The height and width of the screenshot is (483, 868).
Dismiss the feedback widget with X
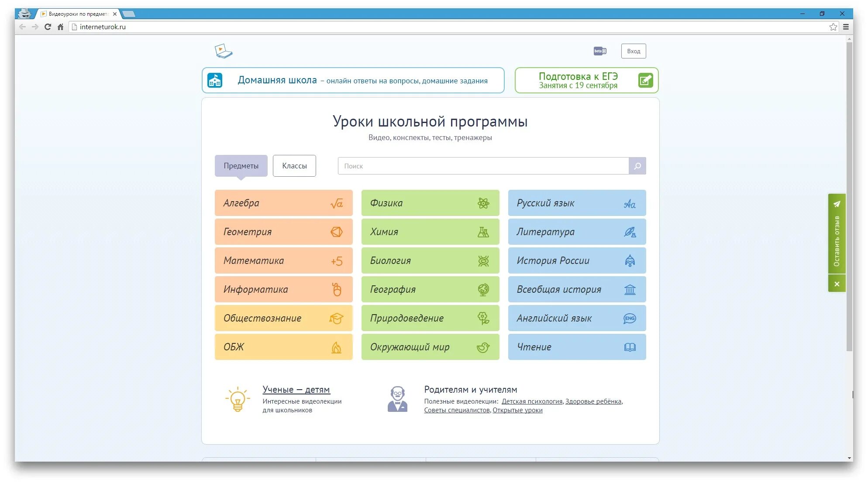click(837, 284)
